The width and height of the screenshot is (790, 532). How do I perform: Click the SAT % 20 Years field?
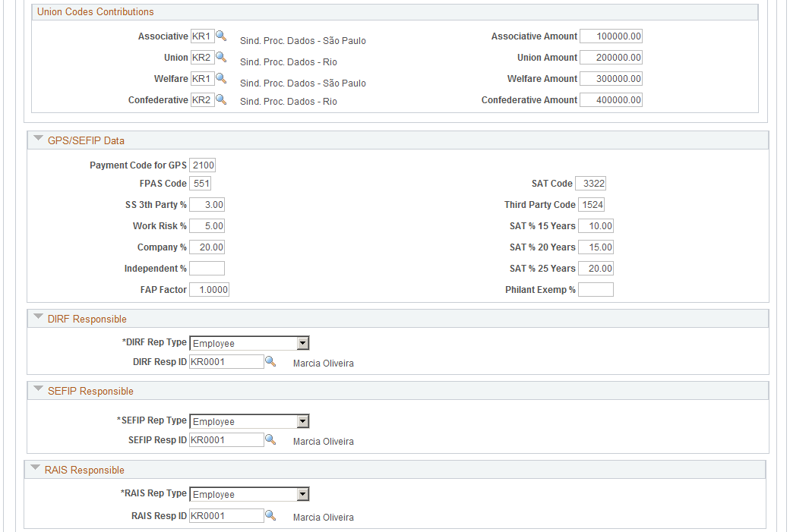tap(596, 247)
